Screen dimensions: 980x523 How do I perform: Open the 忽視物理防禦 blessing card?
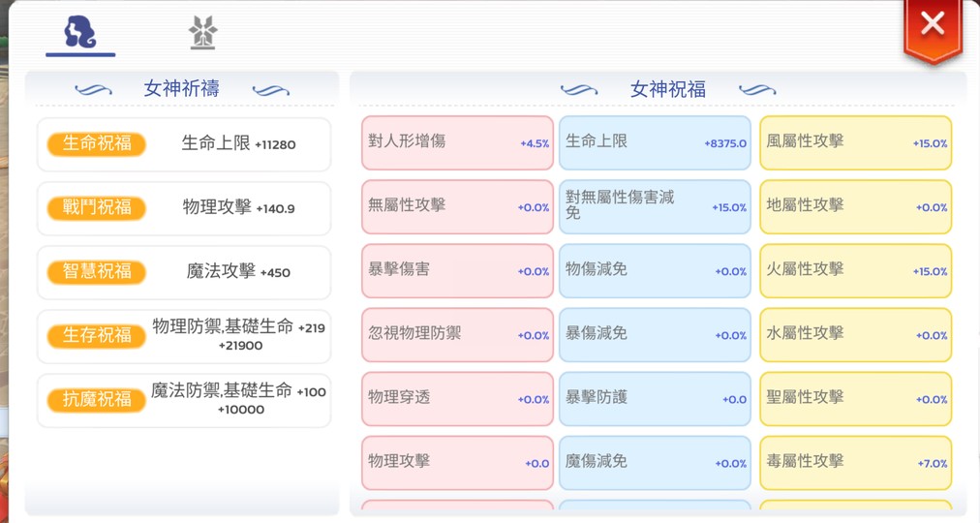coord(457,334)
